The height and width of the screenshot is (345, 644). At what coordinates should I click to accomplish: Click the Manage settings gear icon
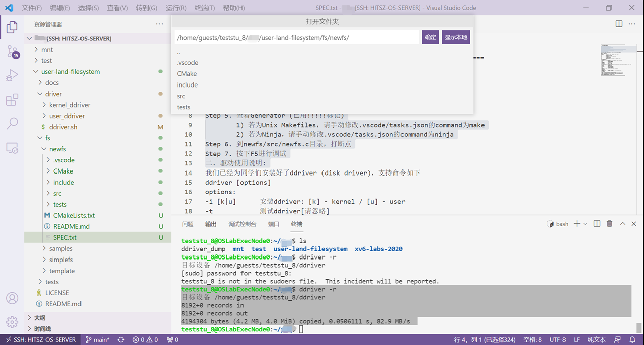click(12, 322)
